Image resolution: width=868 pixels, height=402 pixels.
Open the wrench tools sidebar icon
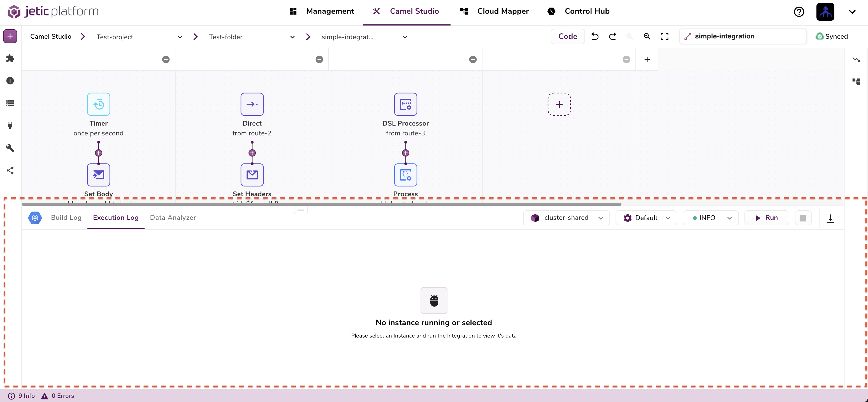click(10, 148)
